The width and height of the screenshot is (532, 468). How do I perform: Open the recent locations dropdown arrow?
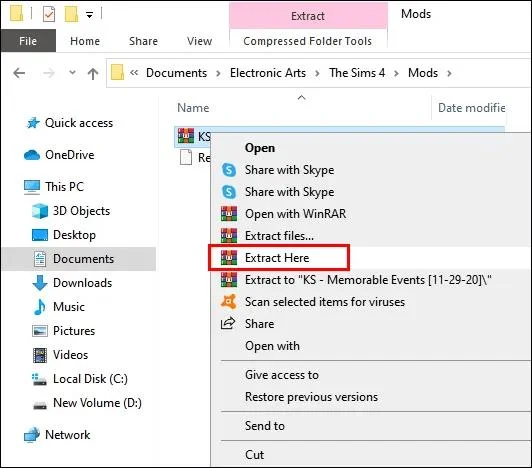pos(72,72)
